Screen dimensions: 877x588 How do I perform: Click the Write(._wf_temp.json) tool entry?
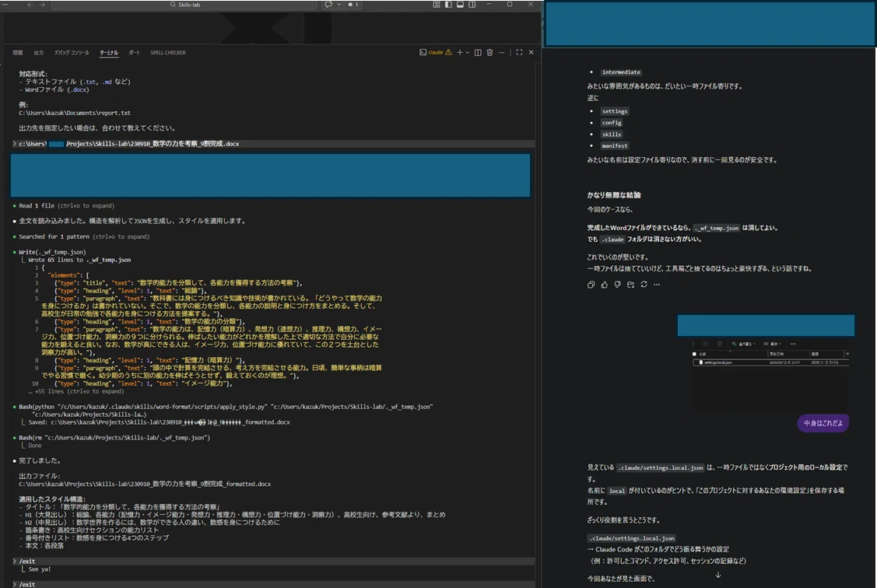[x=52, y=252]
